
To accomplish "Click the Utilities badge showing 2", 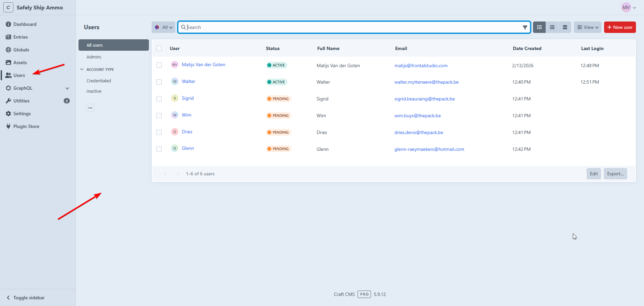I will [67, 101].
